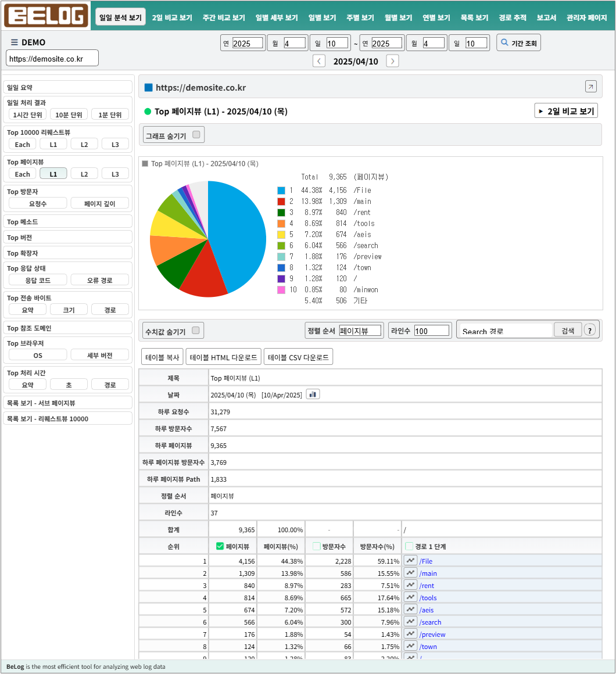Toggle 그래프 숨기기 checkbox
This screenshot has height=674, width=616.
(196, 135)
